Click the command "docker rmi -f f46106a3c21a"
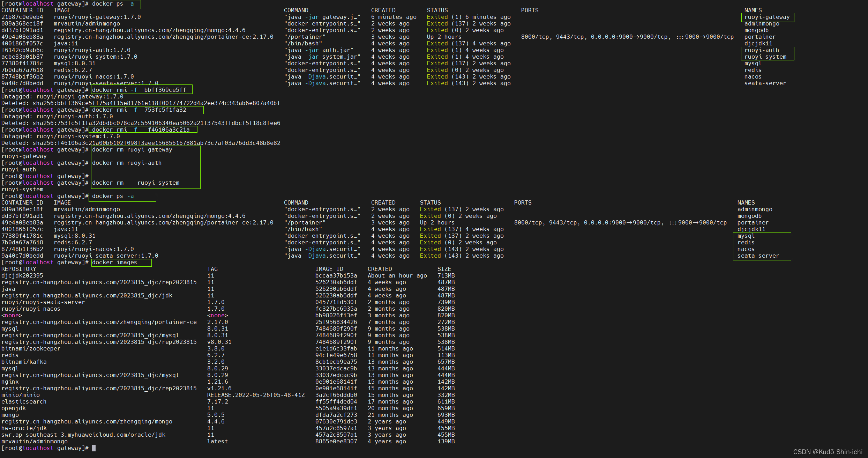The height and width of the screenshot is (458, 868). 141,130
